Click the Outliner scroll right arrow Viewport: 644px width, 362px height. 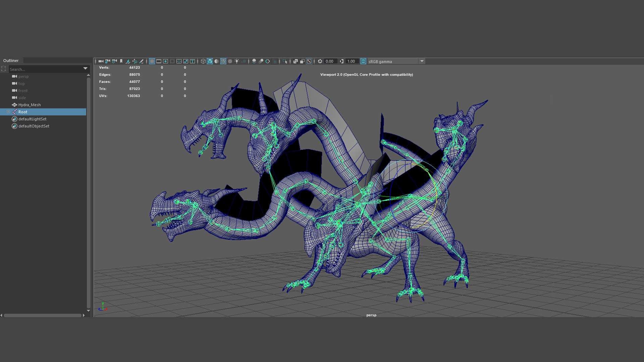tap(84, 315)
